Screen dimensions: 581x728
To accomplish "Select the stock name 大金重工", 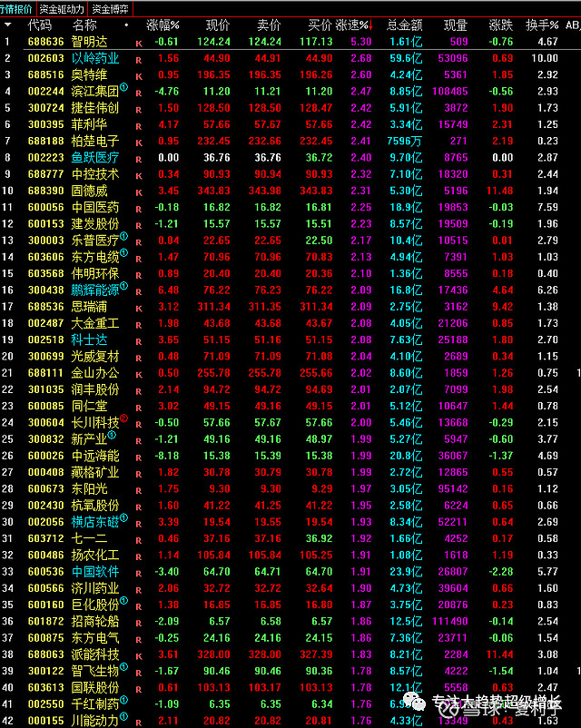I will [x=95, y=323].
